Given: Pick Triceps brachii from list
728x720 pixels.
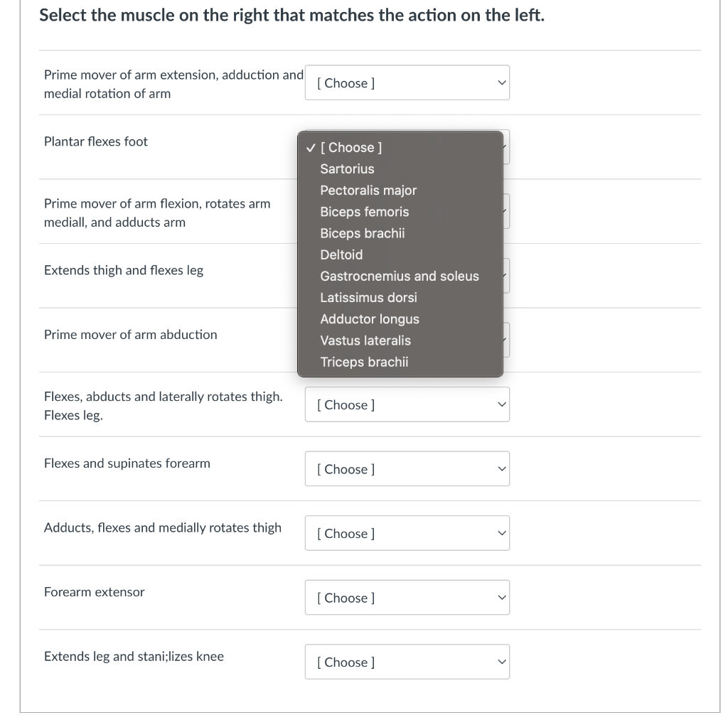Looking at the screenshot, I should pos(364,362).
